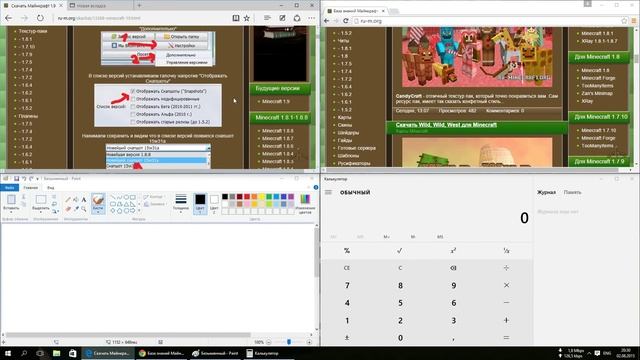
Task: Switch to the Вид tab in Paint
Action: [x=51, y=188]
